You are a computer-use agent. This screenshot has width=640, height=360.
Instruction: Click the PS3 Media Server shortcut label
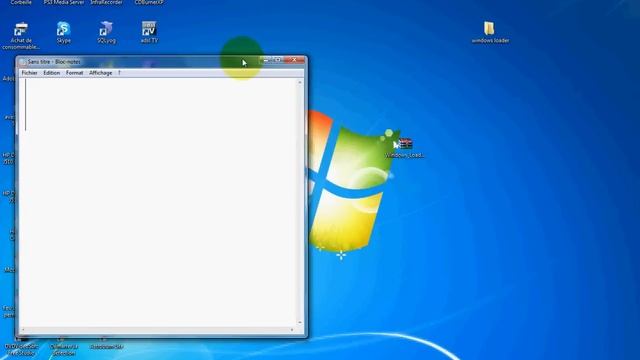pyautogui.click(x=64, y=2)
